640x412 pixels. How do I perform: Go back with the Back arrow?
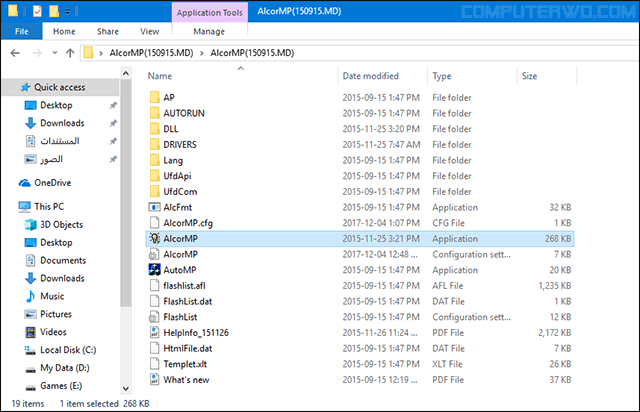pos(15,53)
